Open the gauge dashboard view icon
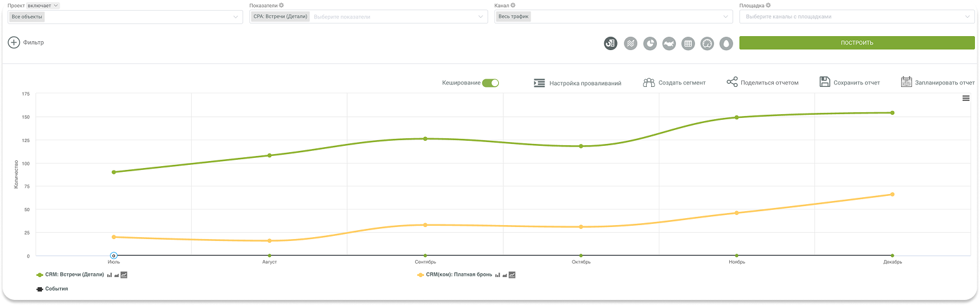Viewport: 980px width, 305px height. (707, 43)
